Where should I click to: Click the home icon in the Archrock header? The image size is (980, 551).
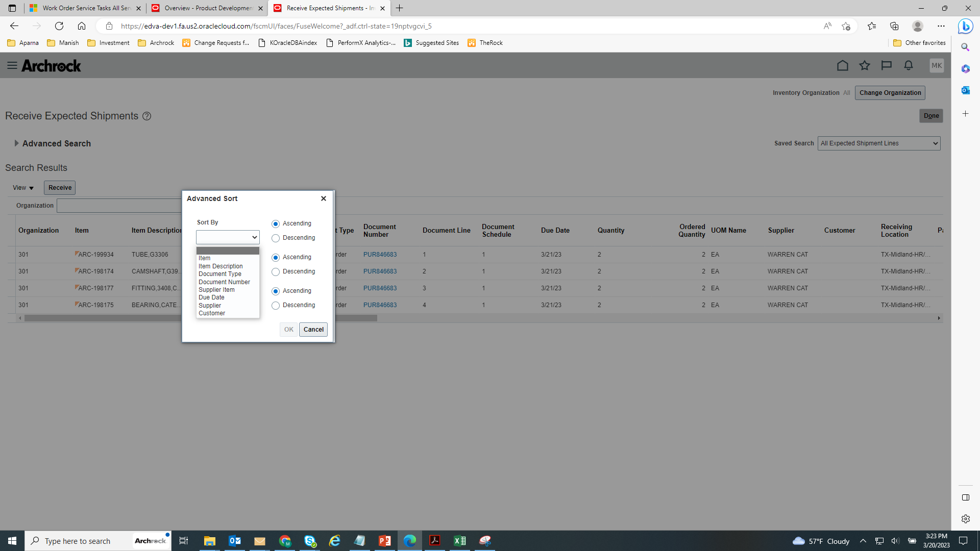point(843,65)
